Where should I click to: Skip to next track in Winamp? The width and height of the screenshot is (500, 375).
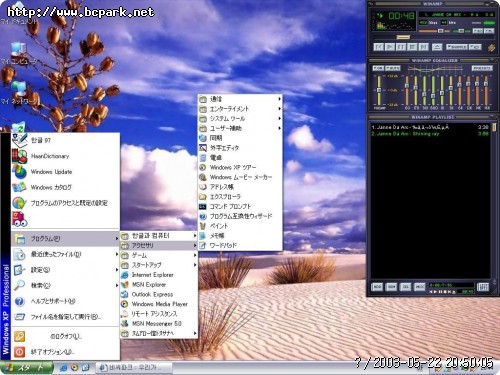(x=424, y=47)
